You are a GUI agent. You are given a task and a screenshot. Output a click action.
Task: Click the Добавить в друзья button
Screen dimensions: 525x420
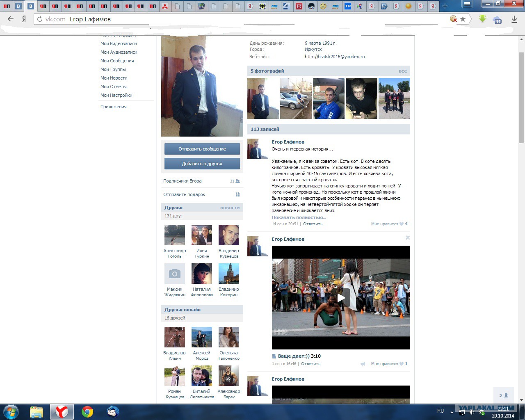[202, 164]
